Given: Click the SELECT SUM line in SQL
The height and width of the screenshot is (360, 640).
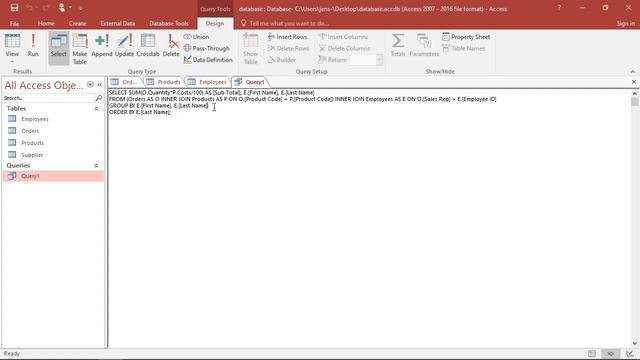Looking at the screenshot, I should (211, 93).
